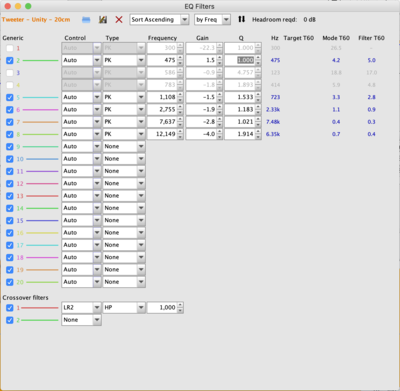Toggle filter 7 checkbox

pos(10,122)
